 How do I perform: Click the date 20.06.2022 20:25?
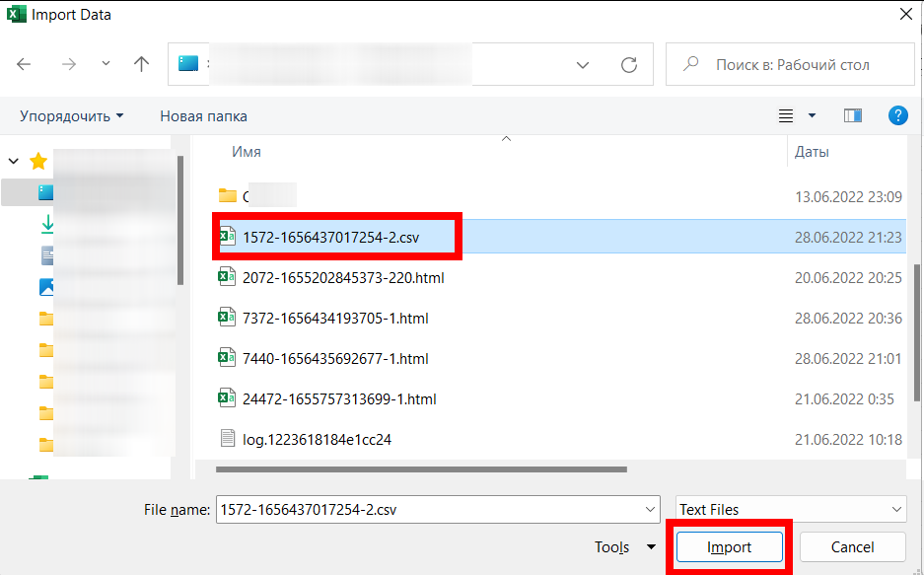pyautogui.click(x=848, y=277)
